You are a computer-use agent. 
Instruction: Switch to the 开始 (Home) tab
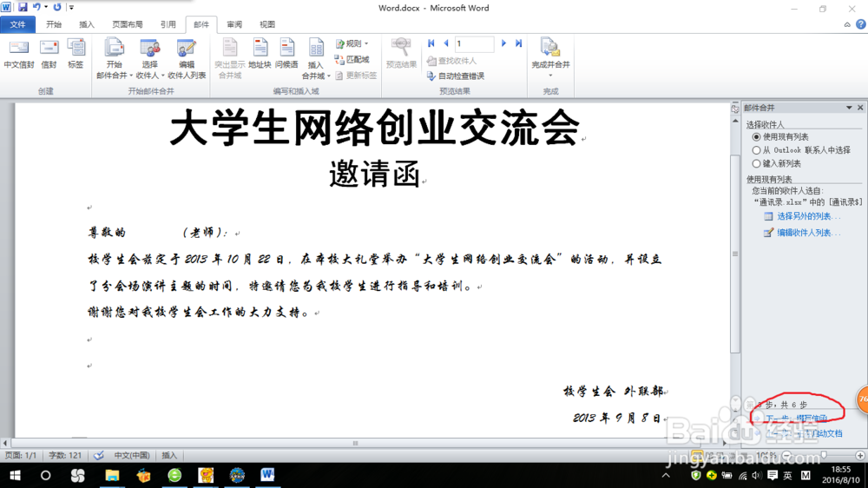click(54, 24)
